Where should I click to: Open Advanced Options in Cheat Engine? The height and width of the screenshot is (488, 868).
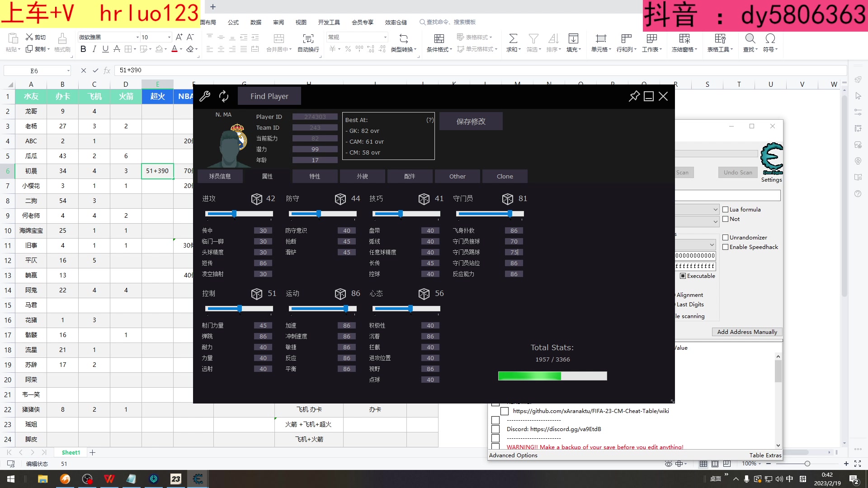(x=513, y=455)
